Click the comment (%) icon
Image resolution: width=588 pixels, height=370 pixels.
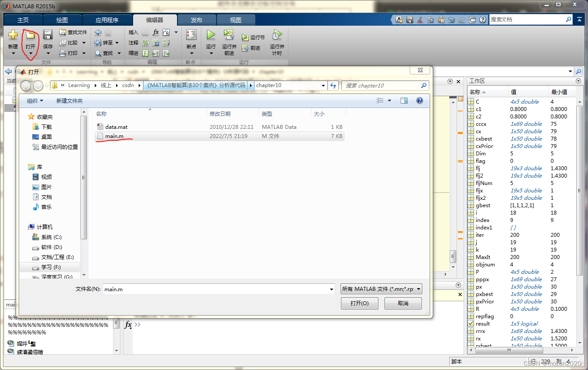coord(145,43)
